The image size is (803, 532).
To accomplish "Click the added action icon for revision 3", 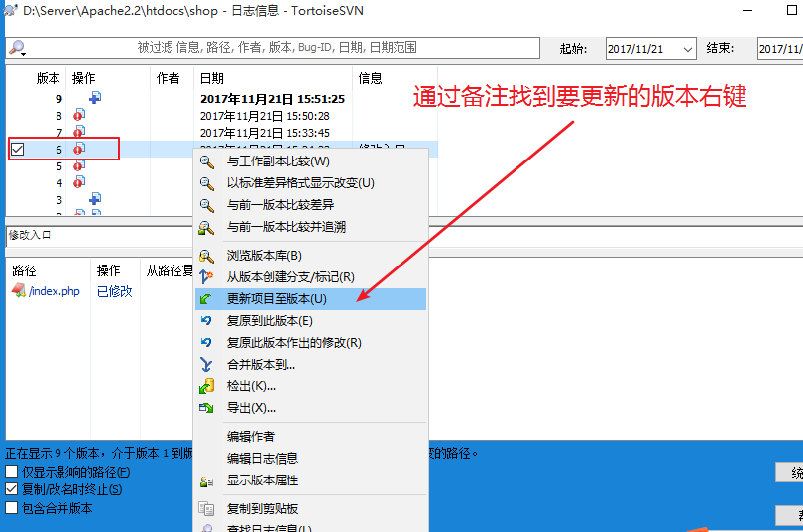I will point(95,200).
